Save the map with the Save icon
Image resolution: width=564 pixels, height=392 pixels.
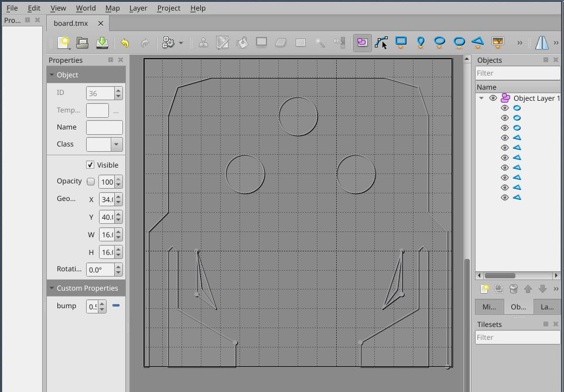[x=102, y=43]
